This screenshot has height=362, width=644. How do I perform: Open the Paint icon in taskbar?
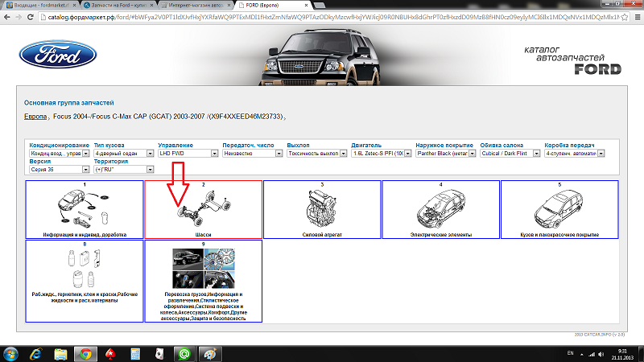[209, 354]
